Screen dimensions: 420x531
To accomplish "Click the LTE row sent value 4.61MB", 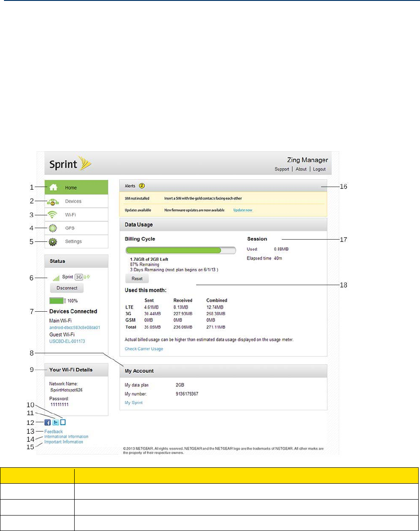I will click(151, 307).
